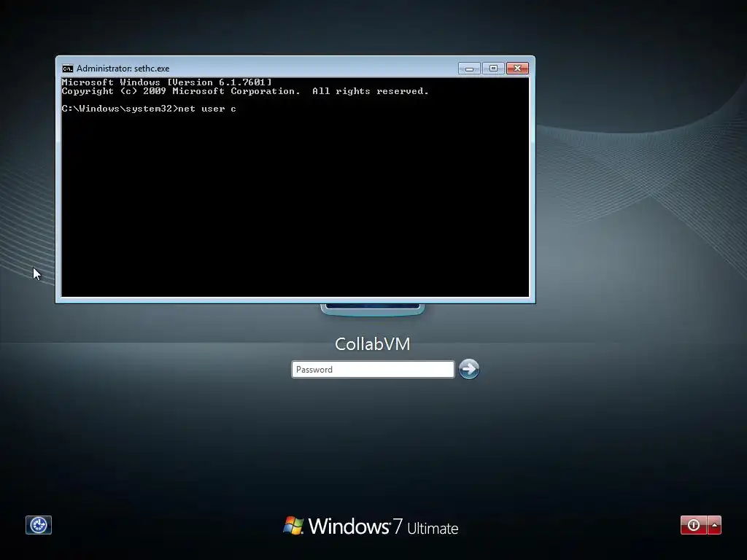Image resolution: width=747 pixels, height=560 pixels.
Task: Select the CollabVM user picture tile
Action: tap(373, 309)
